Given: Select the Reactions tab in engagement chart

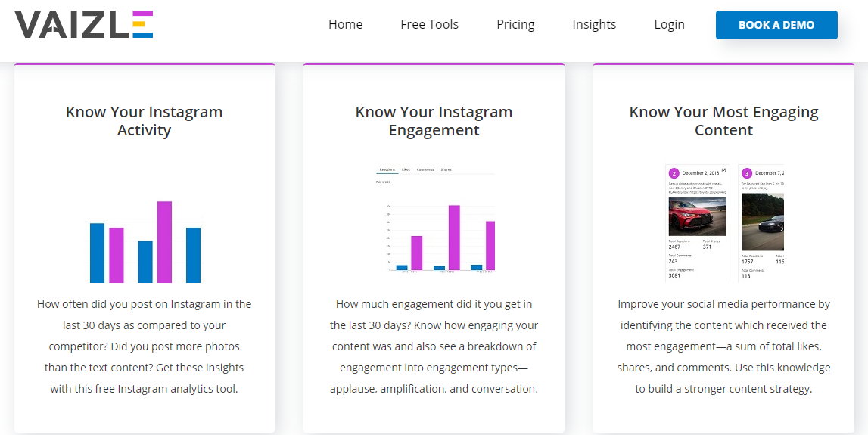Looking at the screenshot, I should pyautogui.click(x=387, y=170).
